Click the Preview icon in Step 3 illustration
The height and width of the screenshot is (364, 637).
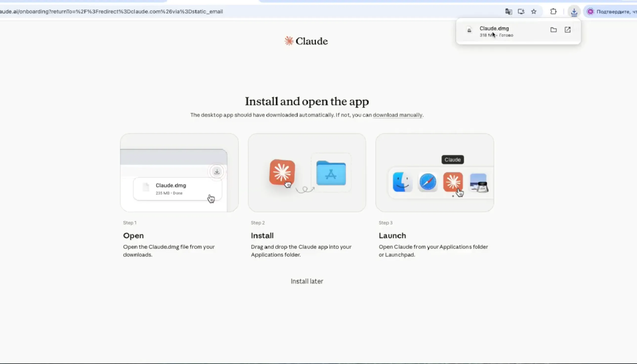click(x=479, y=183)
